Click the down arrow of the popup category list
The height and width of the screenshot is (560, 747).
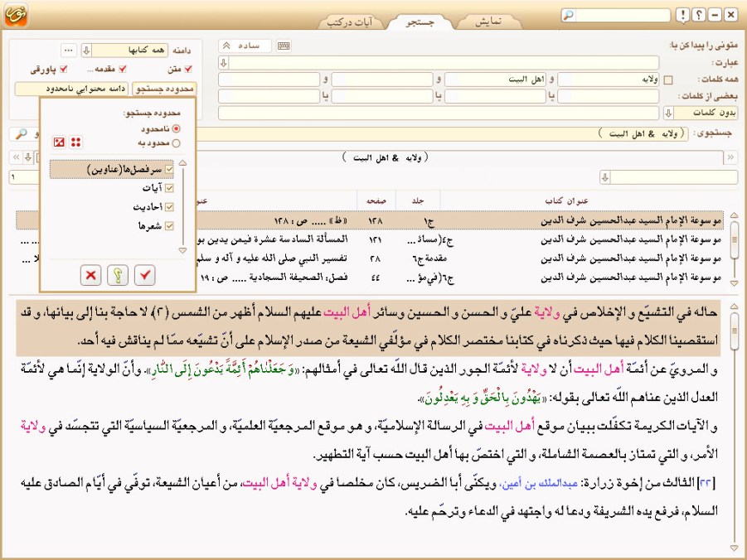click(x=182, y=250)
